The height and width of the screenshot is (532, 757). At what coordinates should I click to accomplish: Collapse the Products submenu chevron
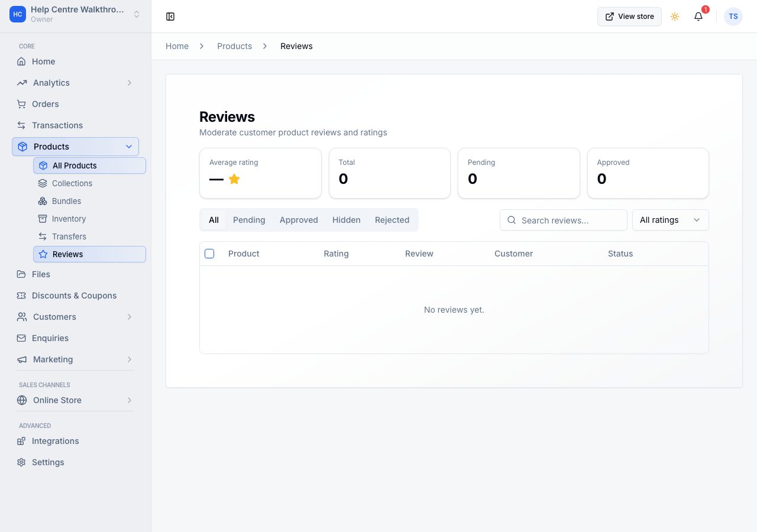[129, 147]
